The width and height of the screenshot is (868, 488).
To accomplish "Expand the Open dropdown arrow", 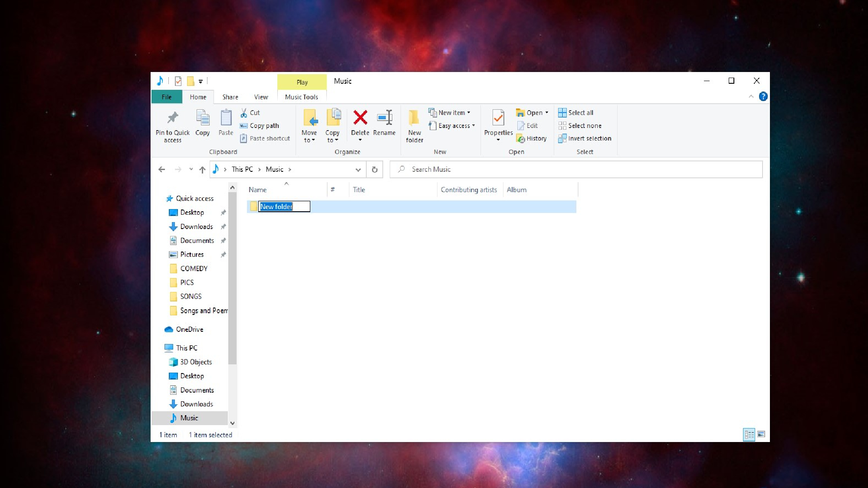I will point(546,113).
